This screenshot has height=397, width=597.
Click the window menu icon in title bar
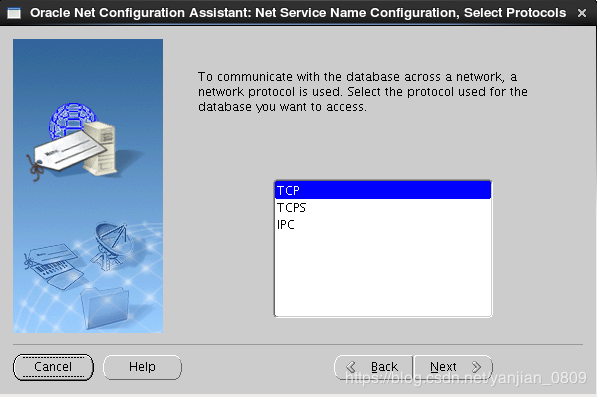[14, 13]
